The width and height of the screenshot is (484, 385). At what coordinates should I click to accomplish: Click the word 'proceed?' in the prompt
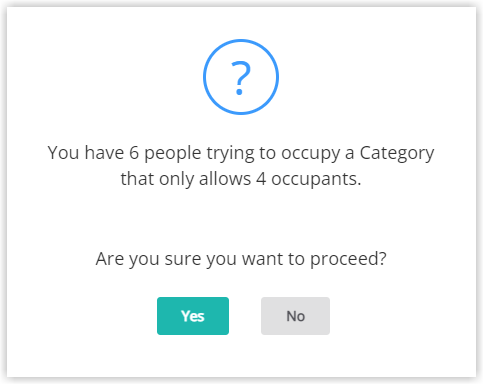(348, 259)
